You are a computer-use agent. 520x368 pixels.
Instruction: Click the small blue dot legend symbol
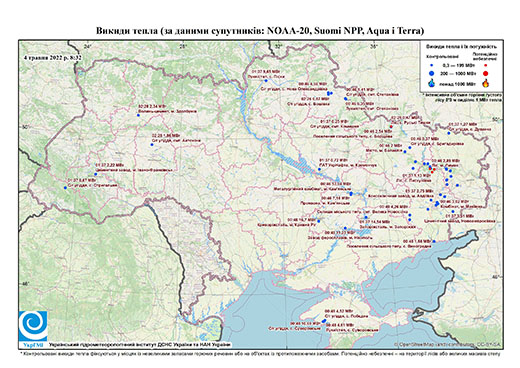coord(432,66)
